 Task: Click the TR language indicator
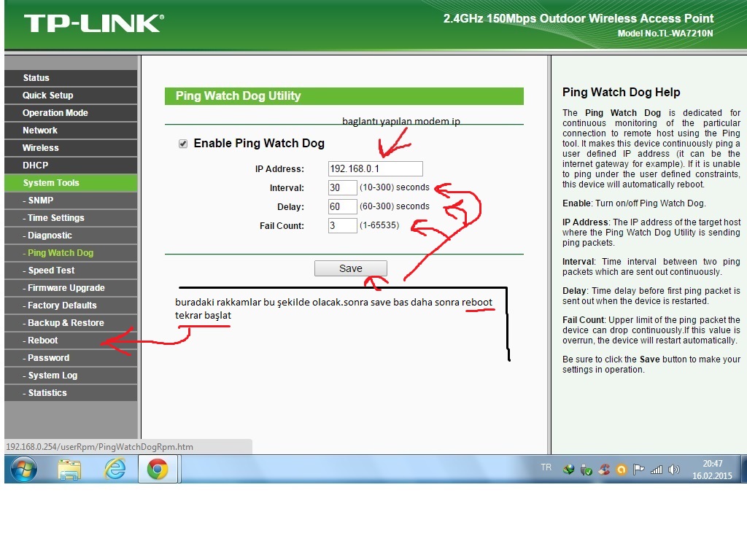coord(546,467)
